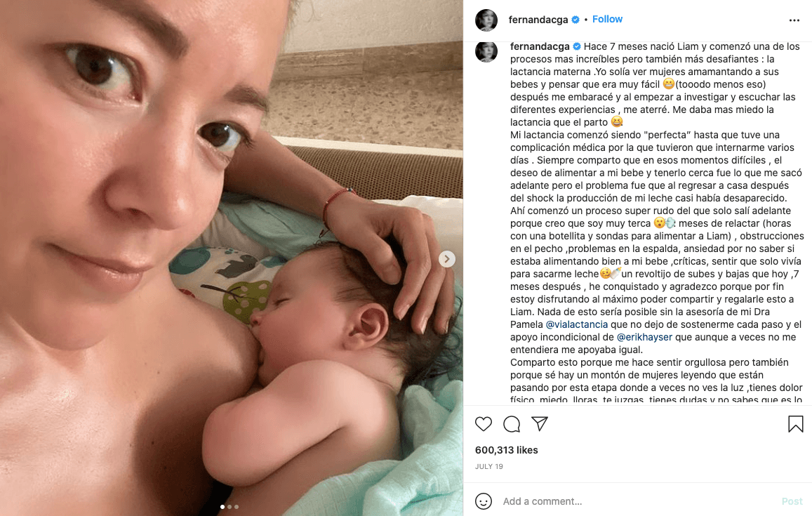
Task: View the 600,313 likes list
Action: [x=507, y=450]
